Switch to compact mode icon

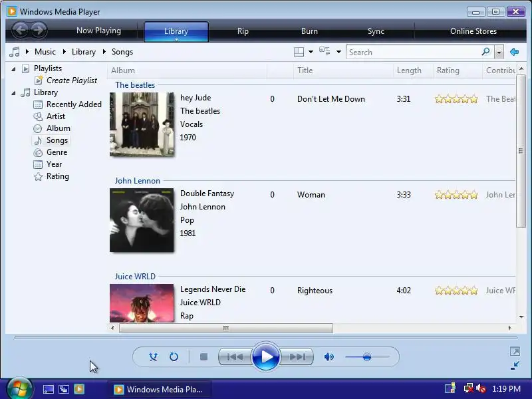tap(515, 365)
